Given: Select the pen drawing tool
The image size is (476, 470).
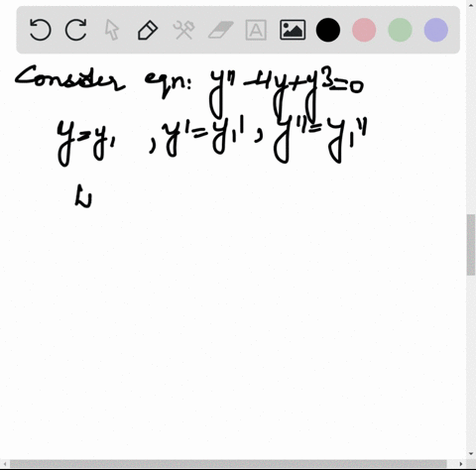Looking at the screenshot, I should point(148,30).
